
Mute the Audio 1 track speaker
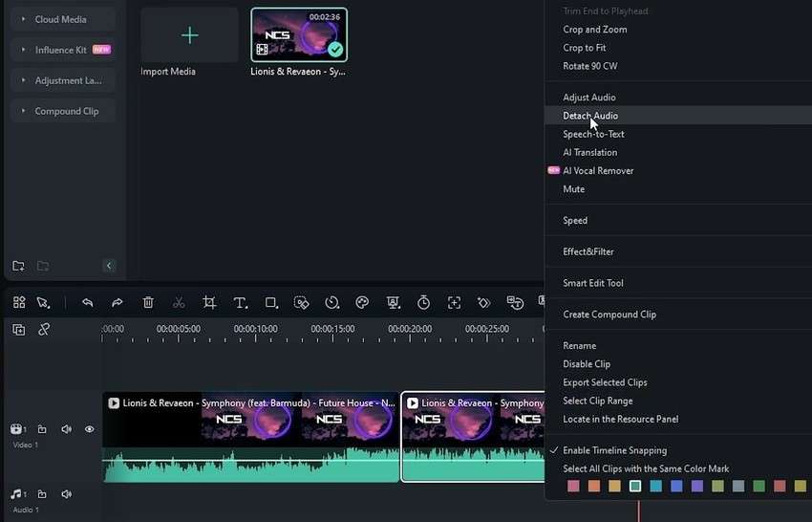[x=67, y=494]
